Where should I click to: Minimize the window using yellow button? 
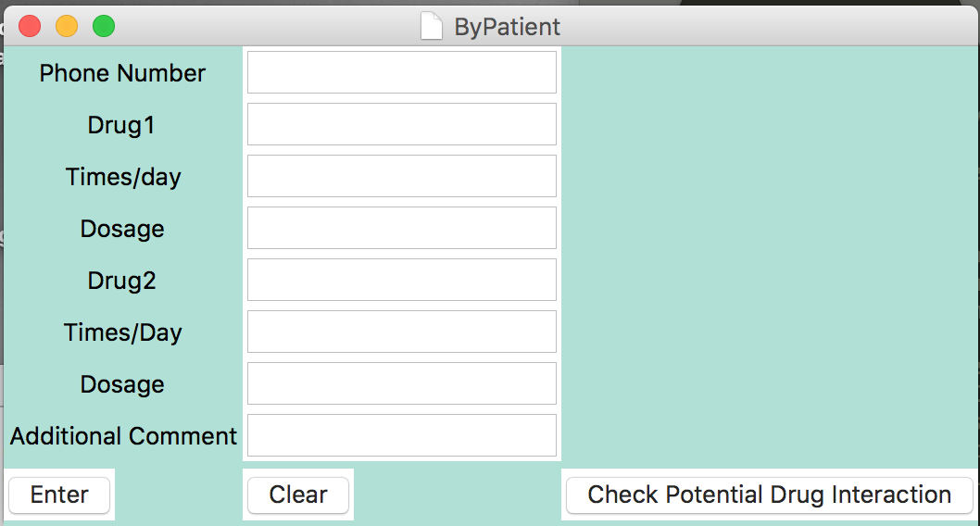[x=67, y=26]
